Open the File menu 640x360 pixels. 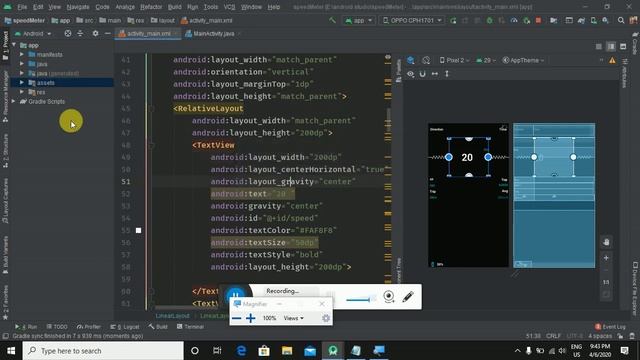(22, 7)
